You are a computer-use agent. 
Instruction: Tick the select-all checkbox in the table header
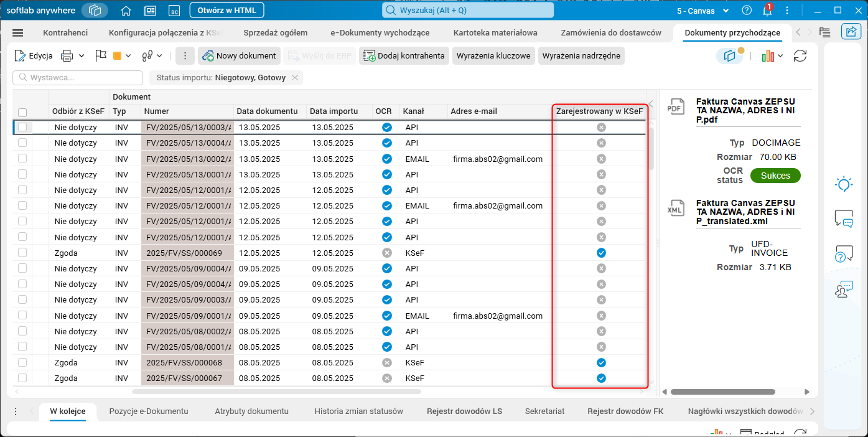click(22, 113)
